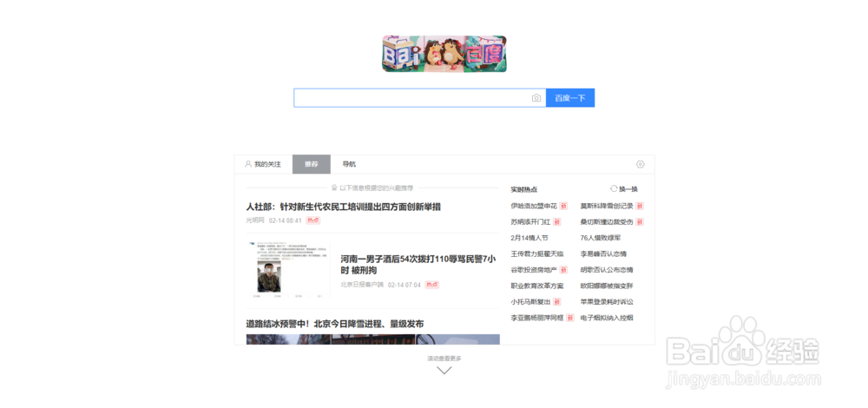This screenshot has width=868, height=408.
Task: Click thumbnail of the 河南一男子 news item
Action: [x=288, y=271]
